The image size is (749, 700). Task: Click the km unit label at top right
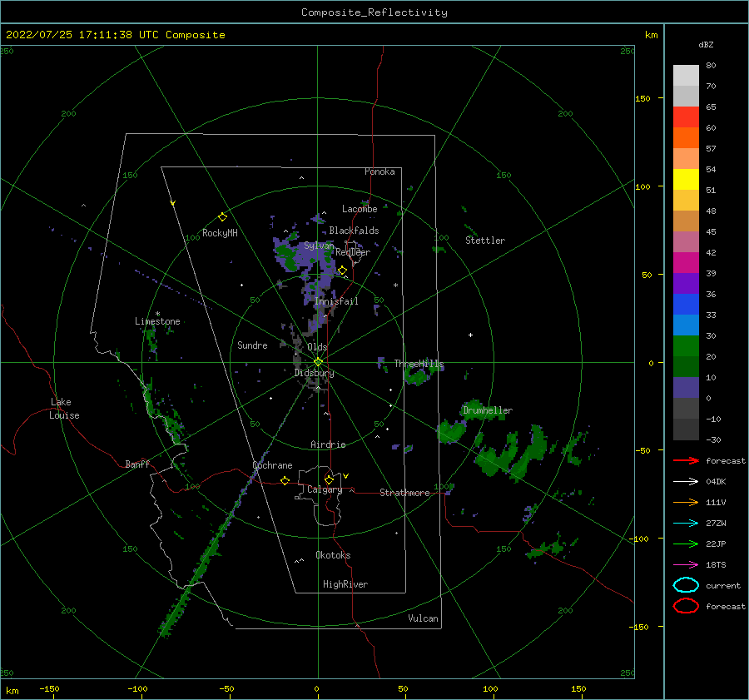(x=651, y=35)
